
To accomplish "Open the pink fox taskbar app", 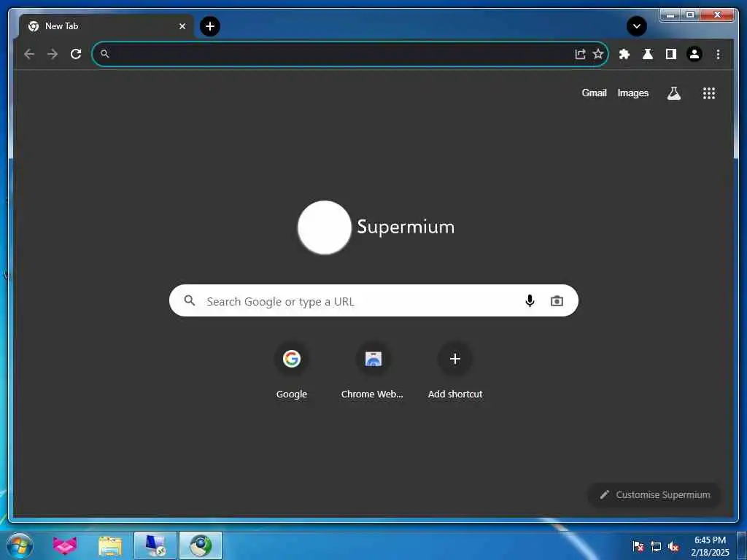I will coord(65,545).
